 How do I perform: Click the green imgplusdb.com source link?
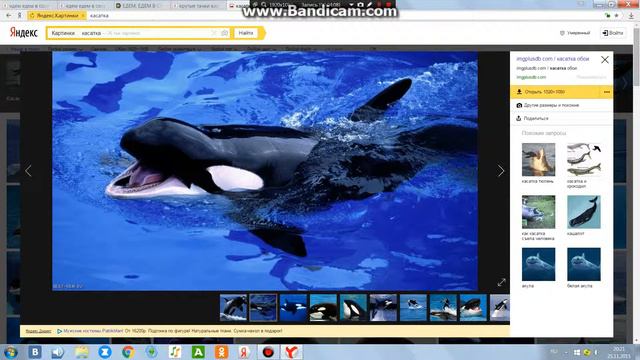(x=531, y=77)
